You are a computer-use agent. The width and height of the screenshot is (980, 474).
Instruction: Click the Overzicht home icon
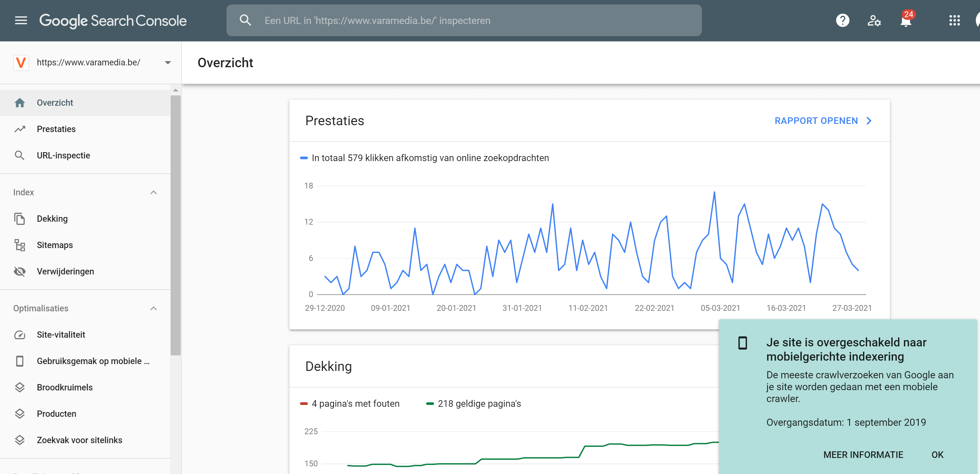19,103
